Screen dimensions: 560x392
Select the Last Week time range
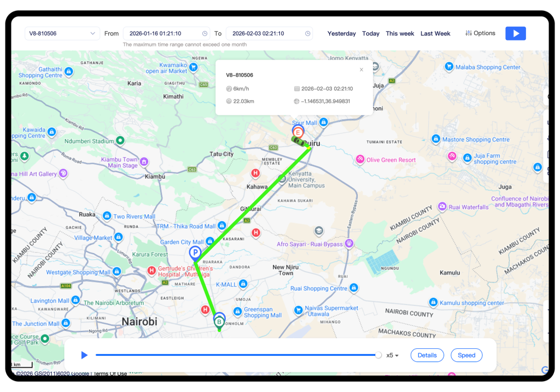click(435, 33)
